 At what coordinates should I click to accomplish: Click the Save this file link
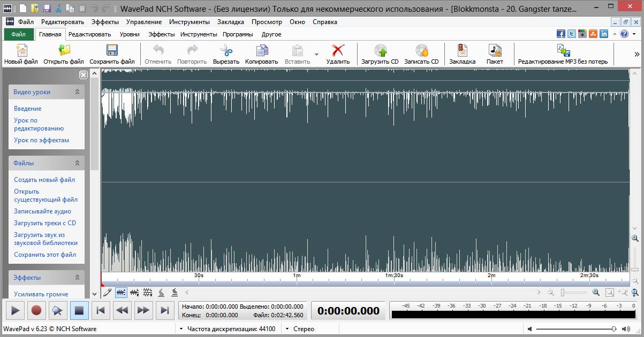coord(45,255)
